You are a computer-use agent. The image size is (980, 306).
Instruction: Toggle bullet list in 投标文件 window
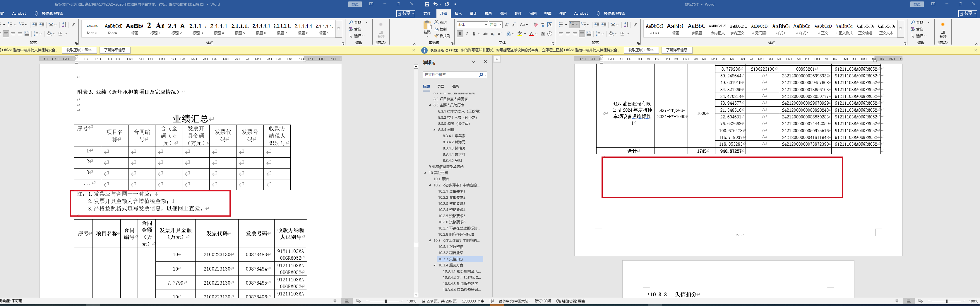pyautogui.click(x=560, y=25)
